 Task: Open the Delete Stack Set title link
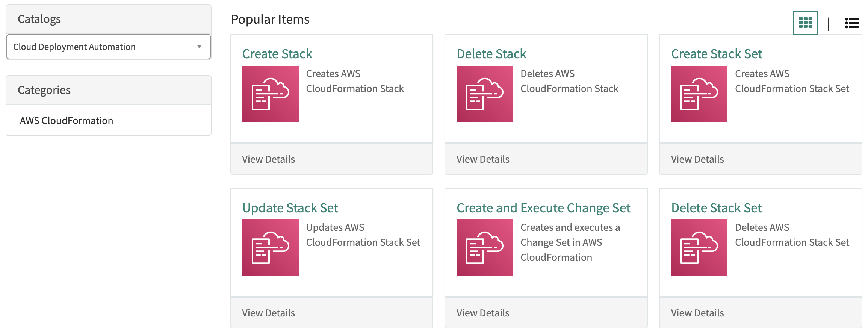click(x=716, y=208)
